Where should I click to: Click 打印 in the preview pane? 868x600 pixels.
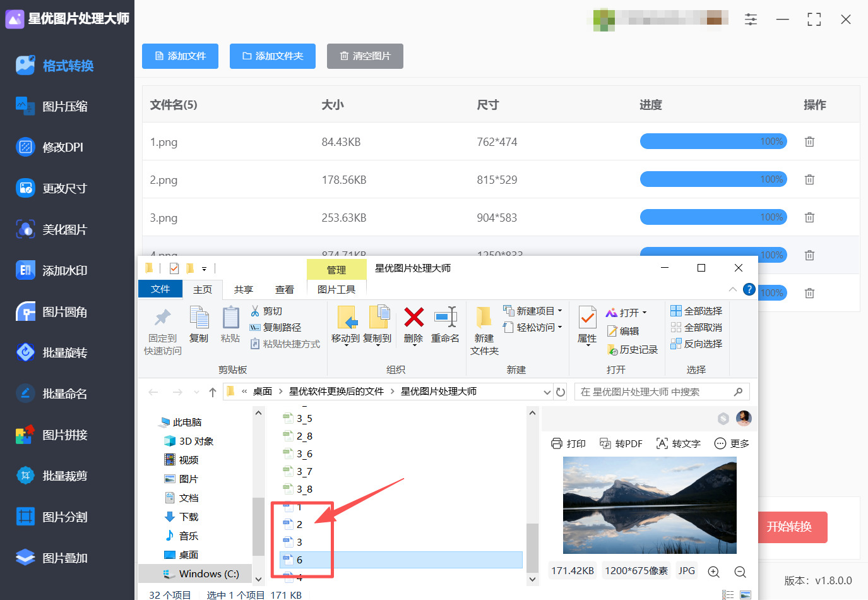click(x=568, y=444)
